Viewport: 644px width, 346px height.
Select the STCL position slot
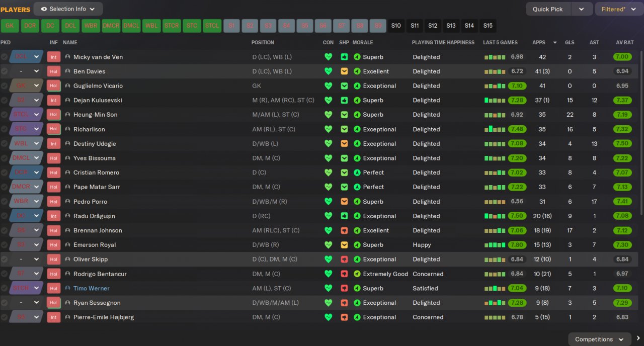pyautogui.click(x=212, y=26)
